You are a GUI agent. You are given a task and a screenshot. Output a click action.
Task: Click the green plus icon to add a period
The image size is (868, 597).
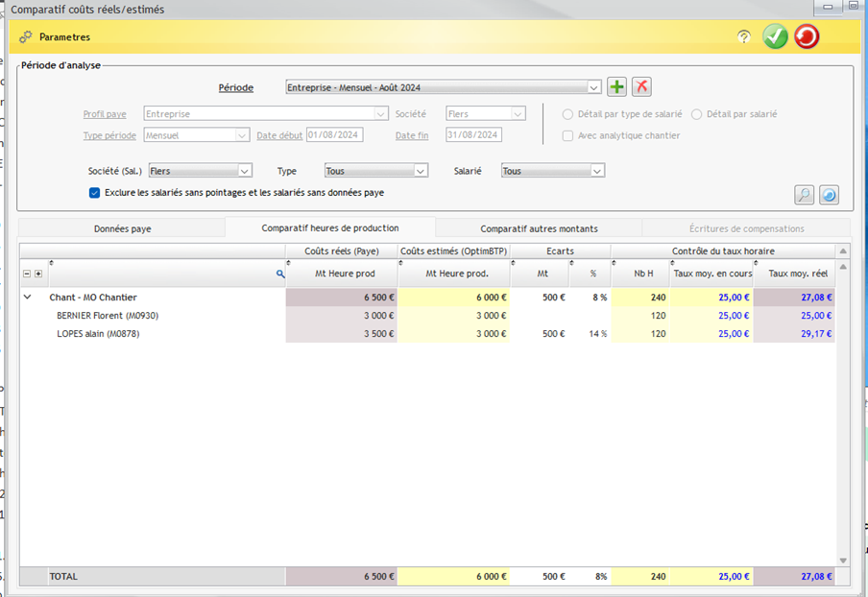point(616,86)
